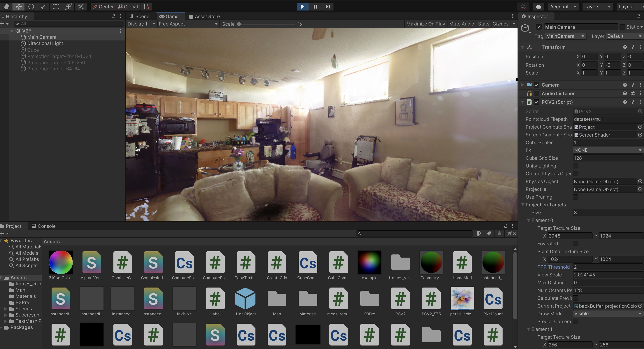Open the Free Aspect dropdown
644x349 pixels.
tap(188, 24)
